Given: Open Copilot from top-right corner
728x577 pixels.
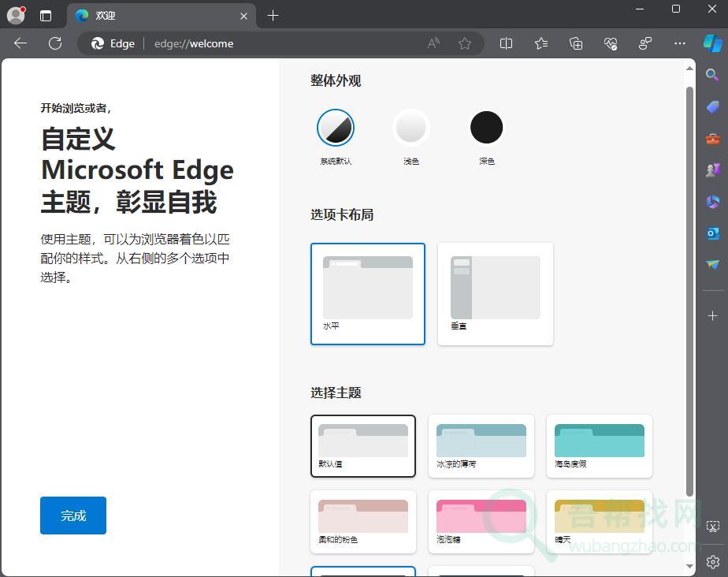Looking at the screenshot, I should (x=712, y=43).
